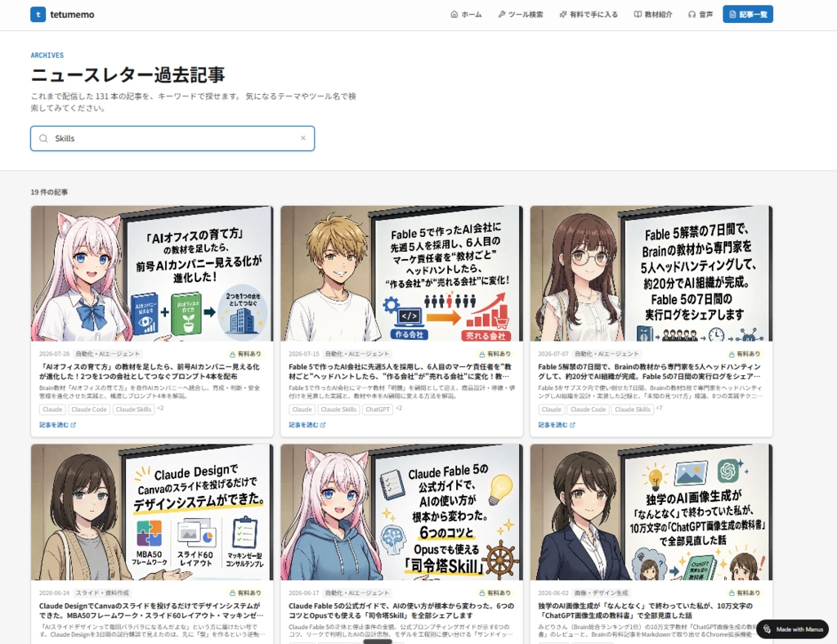
Task: Open title 「AIオフィスの育て方」の教材を足したら
Action: tap(150, 371)
